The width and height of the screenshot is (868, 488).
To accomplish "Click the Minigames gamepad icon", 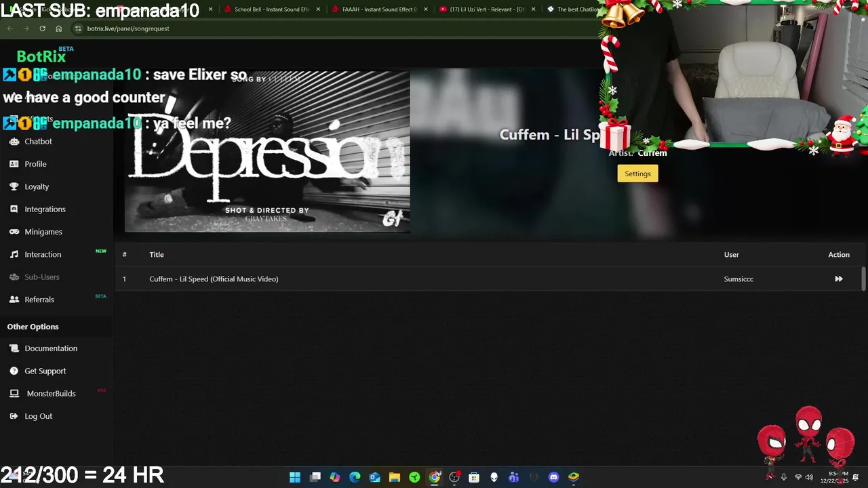I will [x=14, y=232].
